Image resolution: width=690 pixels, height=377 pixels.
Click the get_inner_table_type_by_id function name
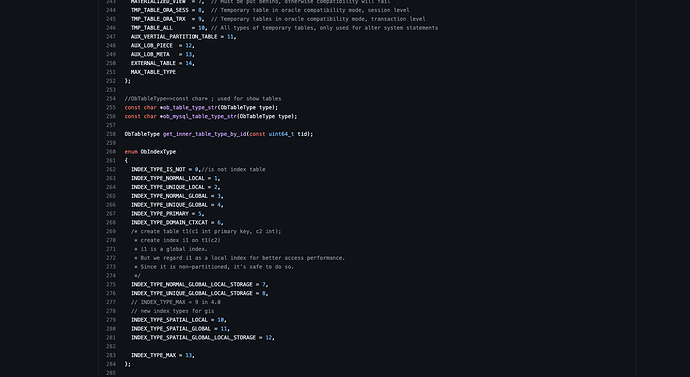click(205, 134)
